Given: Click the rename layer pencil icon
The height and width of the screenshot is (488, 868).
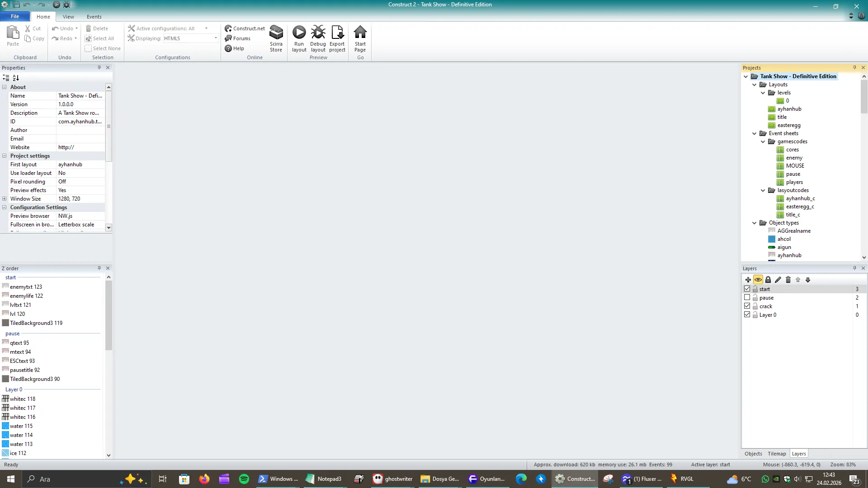Looking at the screenshot, I should tap(778, 280).
